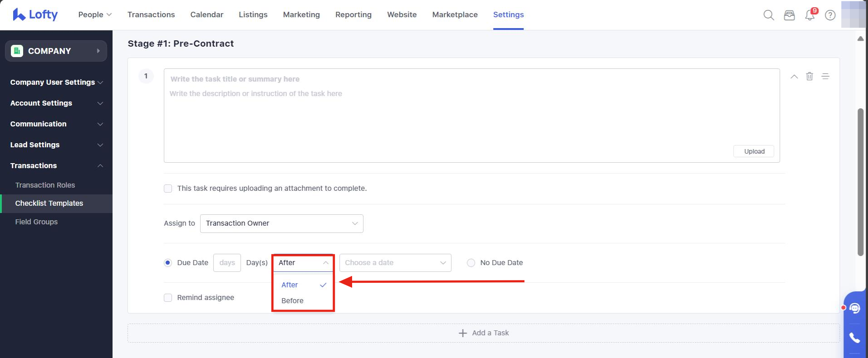868x358 pixels.
Task: Select the No Due Date radio button
Action: tap(471, 263)
